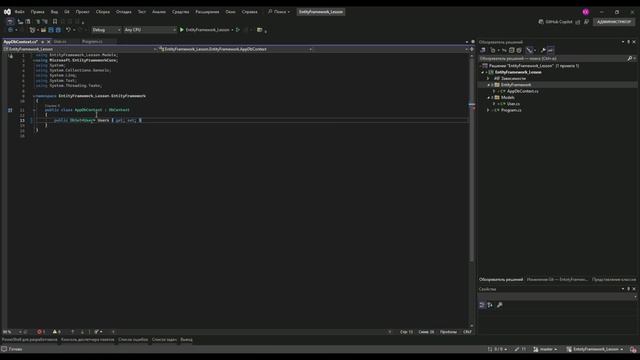Viewport: 640px width, 360px height.
Task: Select AppDbContext.cs in Solution Explorer
Action: pos(522,91)
